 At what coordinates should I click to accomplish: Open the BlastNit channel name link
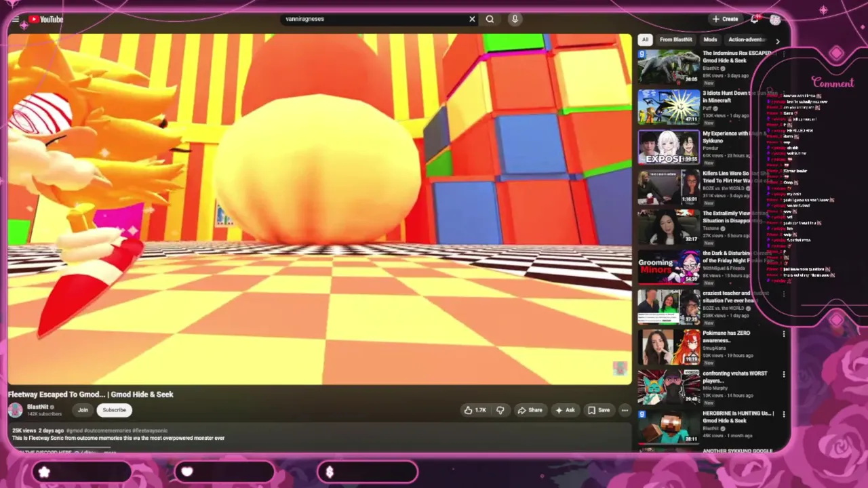pyautogui.click(x=38, y=407)
